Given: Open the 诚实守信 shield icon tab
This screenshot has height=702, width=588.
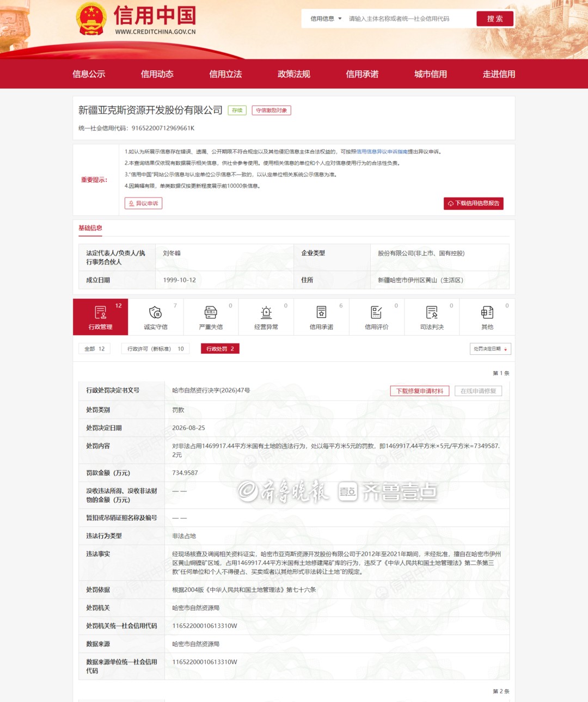Looking at the screenshot, I should 156,317.
